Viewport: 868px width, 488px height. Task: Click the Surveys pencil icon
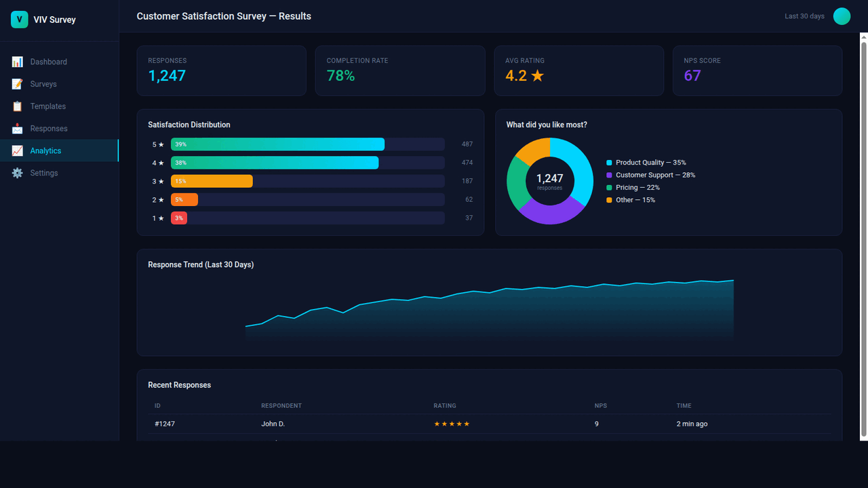click(x=17, y=83)
